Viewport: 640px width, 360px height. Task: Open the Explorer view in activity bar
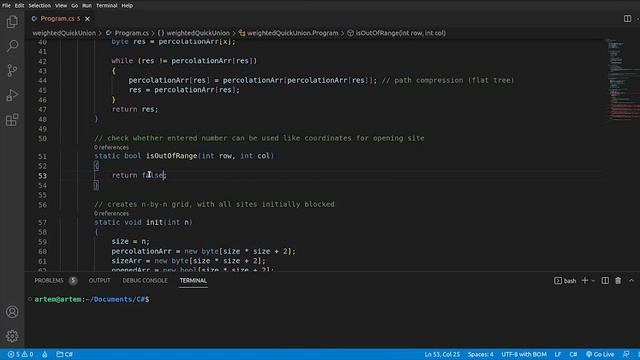tap(12, 21)
